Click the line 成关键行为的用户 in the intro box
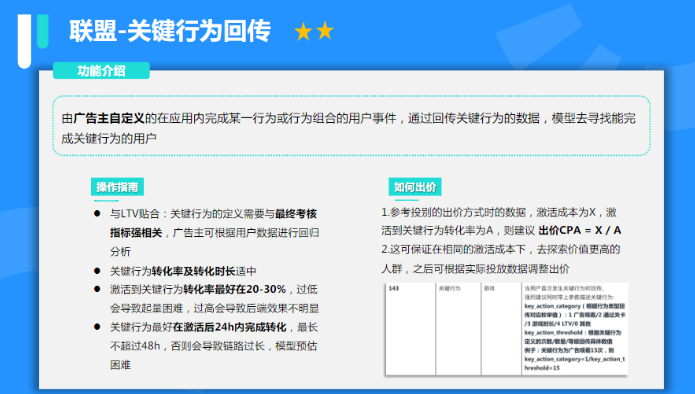The height and width of the screenshot is (394, 695). [109, 139]
